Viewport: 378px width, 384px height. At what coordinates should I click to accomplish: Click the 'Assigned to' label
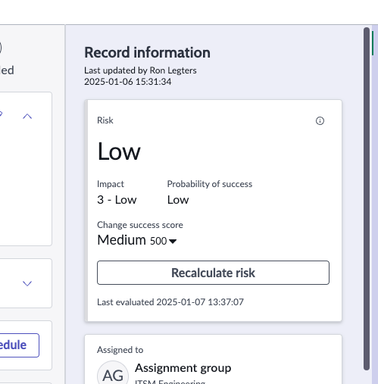click(x=120, y=350)
